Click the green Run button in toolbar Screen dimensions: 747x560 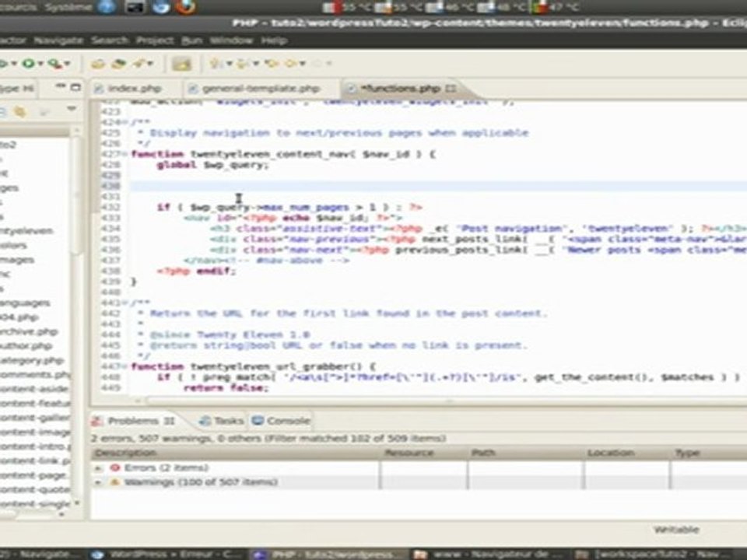pos(28,63)
